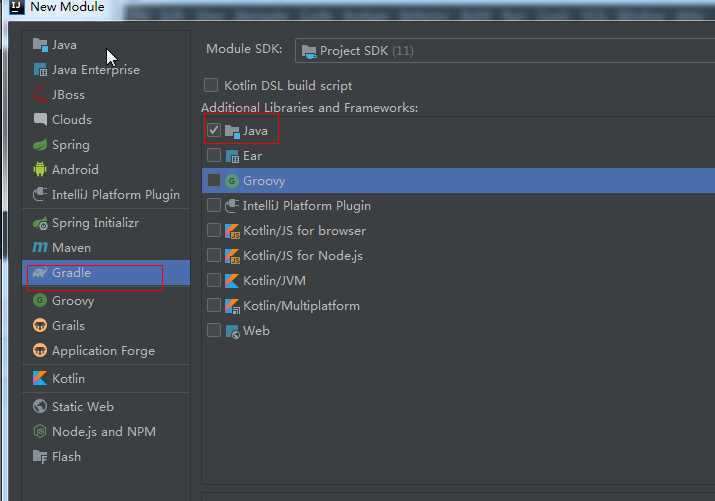Select the 'Gradle' label in sidebar

coord(71,273)
